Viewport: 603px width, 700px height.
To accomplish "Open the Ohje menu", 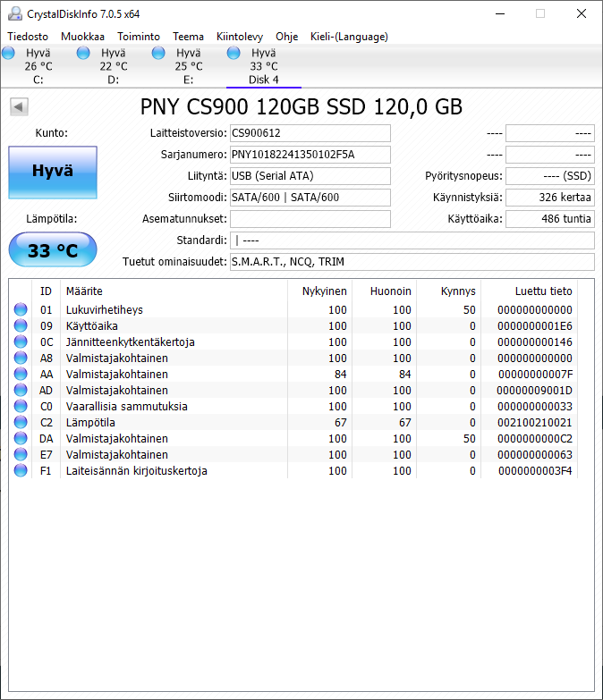I will tap(287, 37).
